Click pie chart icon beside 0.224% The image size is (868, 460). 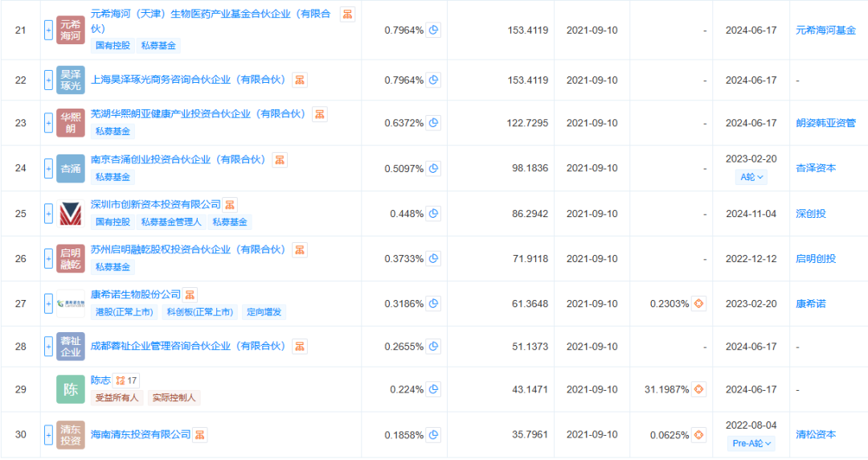click(x=433, y=389)
